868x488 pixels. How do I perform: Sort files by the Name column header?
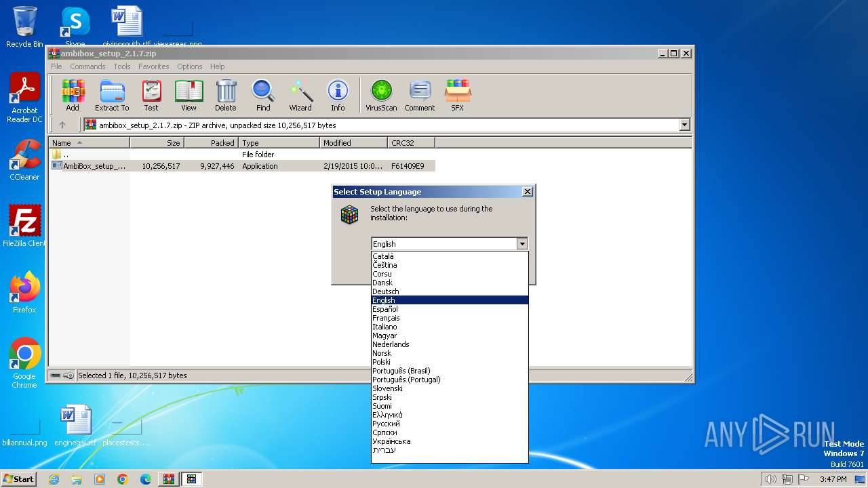tap(90, 143)
